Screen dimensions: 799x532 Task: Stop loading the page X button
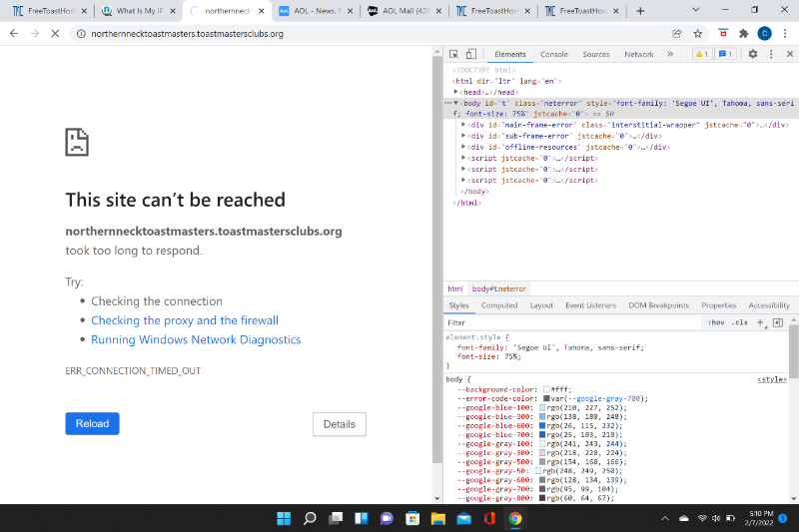(x=55, y=34)
